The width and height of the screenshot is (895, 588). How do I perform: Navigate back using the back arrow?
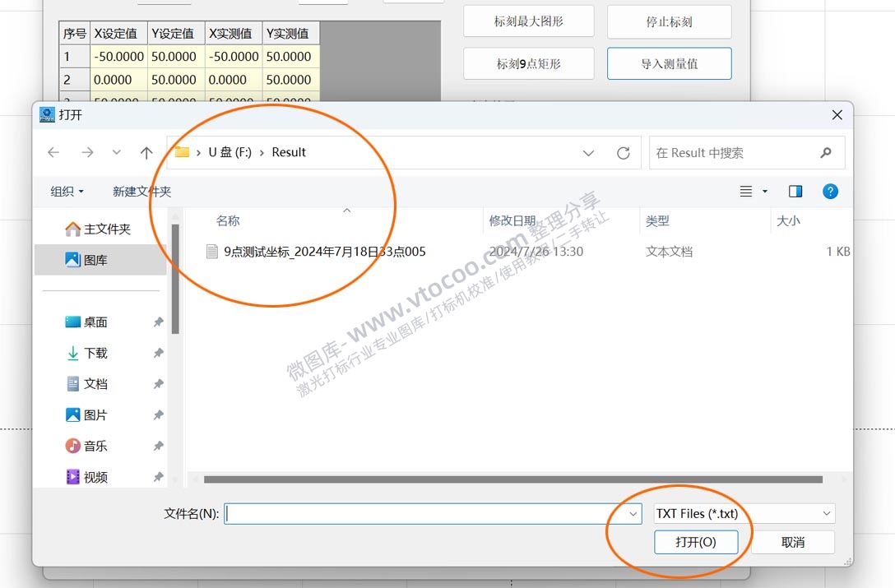(53, 152)
